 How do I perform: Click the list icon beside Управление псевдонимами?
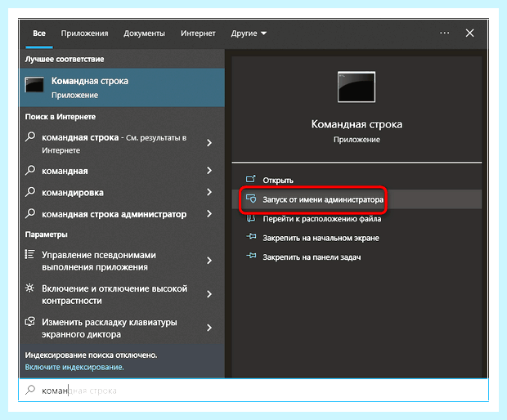(x=29, y=255)
